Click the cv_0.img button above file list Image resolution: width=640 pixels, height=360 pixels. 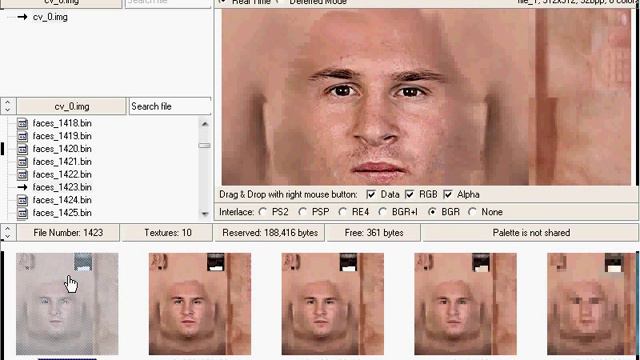coord(72,107)
